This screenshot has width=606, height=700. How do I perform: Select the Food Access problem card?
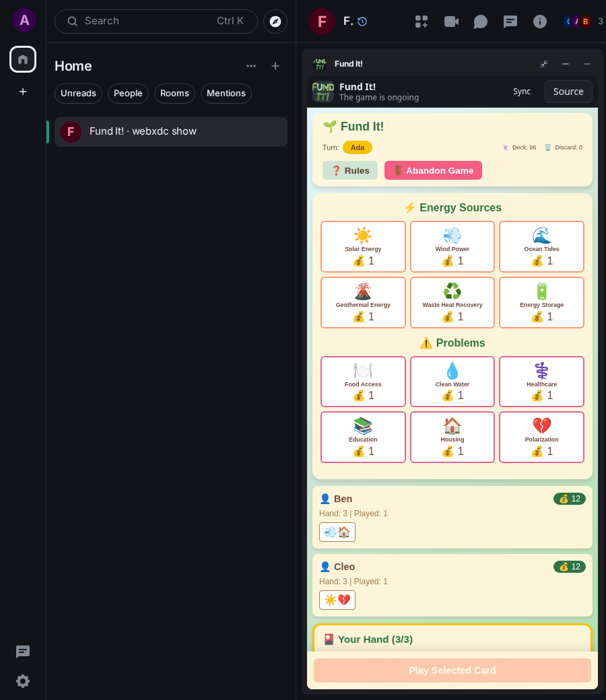(363, 382)
